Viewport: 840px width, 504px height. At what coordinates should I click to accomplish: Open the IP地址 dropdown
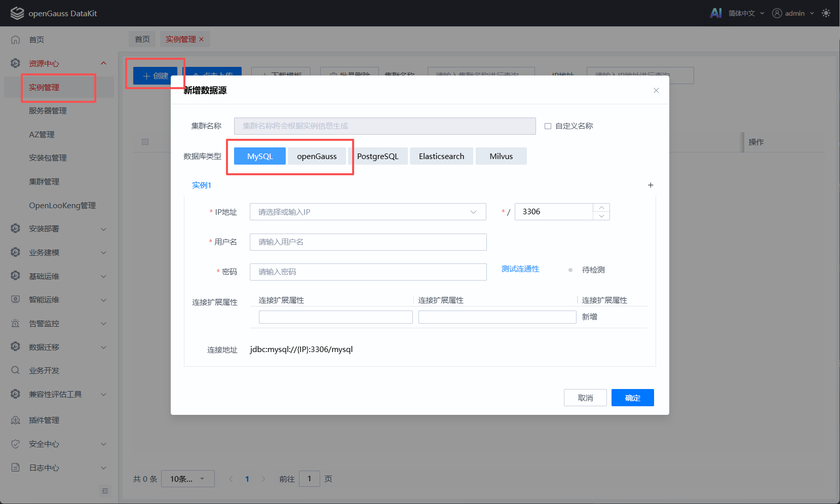coord(368,212)
